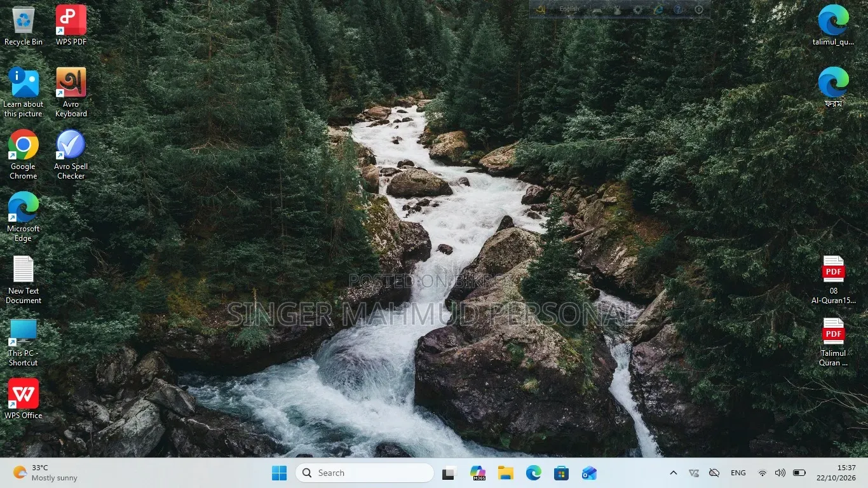Open Avro help question mark icon
The width and height of the screenshot is (868, 488).
tap(678, 10)
